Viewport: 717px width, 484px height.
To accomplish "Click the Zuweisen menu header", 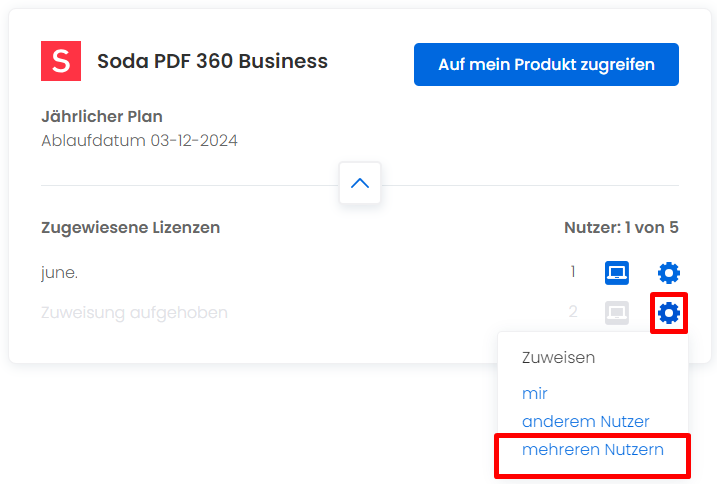I will pyautogui.click(x=558, y=357).
